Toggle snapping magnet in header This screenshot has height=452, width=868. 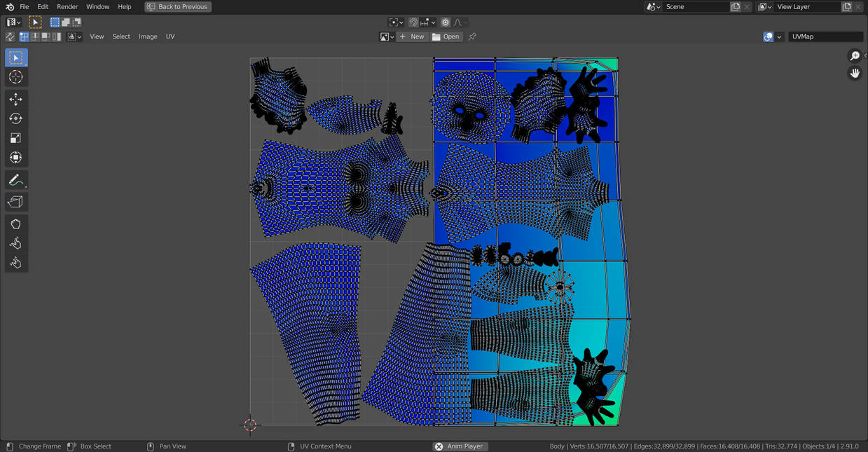tap(413, 22)
